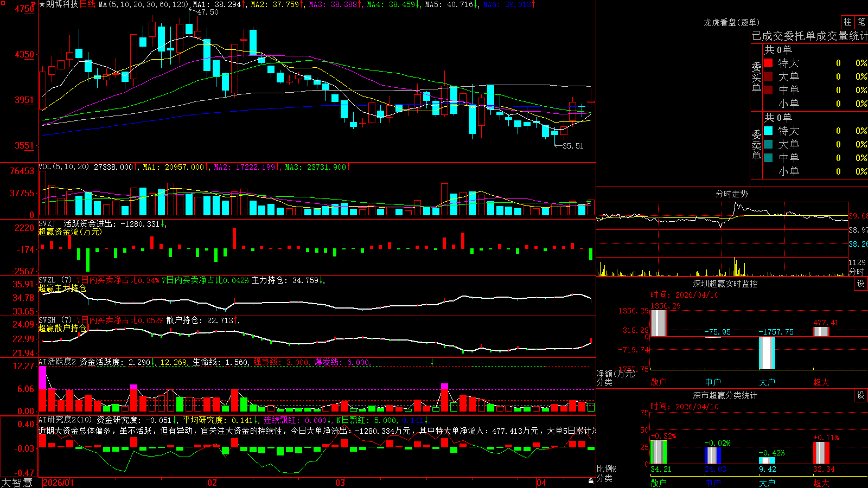Click the 龙虎看盘(逐单) panel title

click(732, 22)
